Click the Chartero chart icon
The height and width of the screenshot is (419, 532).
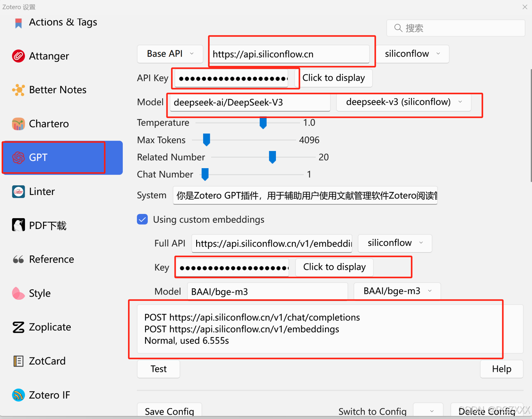click(x=18, y=124)
